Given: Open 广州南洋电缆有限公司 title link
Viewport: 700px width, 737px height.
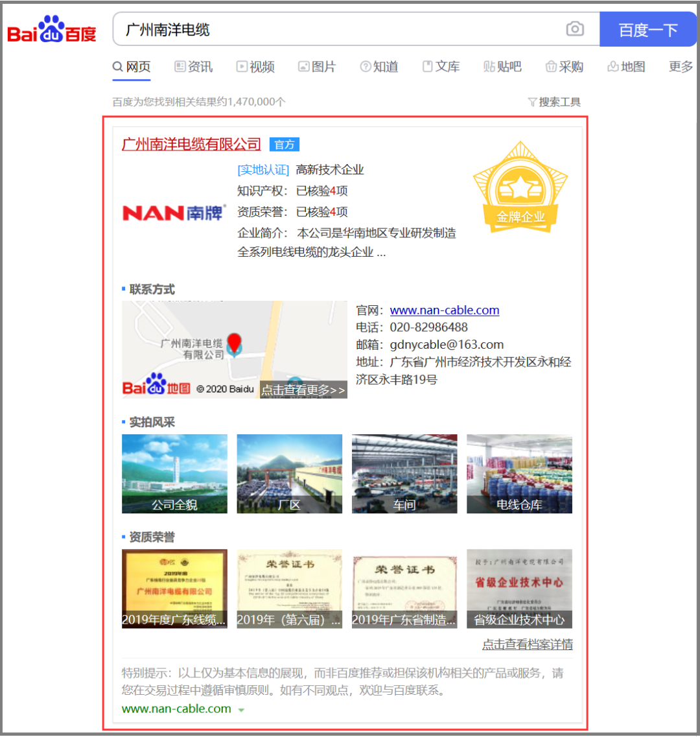Looking at the screenshot, I should [191, 145].
